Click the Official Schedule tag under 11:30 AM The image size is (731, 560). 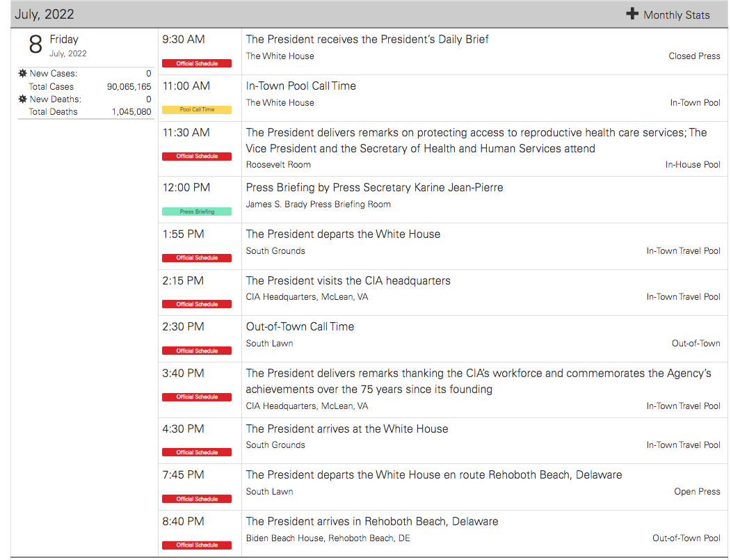(x=197, y=157)
